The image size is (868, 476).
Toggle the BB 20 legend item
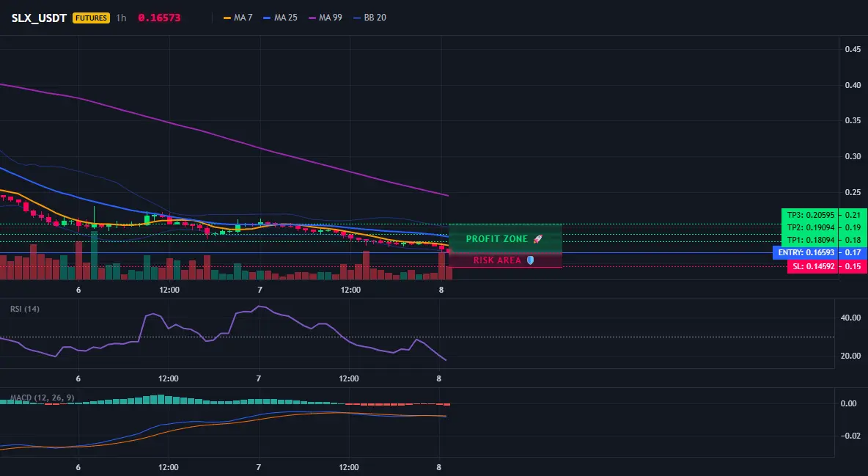click(x=369, y=18)
